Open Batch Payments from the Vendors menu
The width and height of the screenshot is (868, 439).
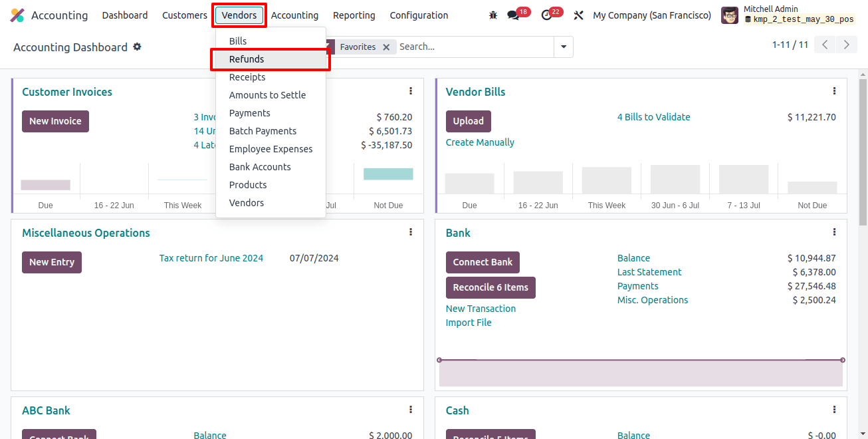point(271,131)
